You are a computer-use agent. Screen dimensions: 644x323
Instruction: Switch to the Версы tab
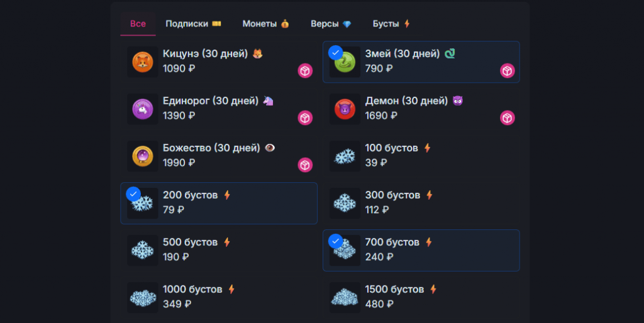pos(331,24)
